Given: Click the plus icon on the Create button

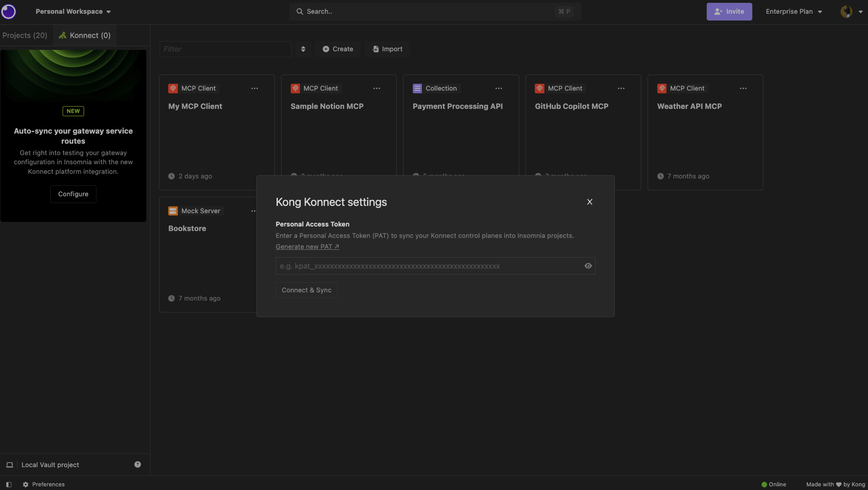Looking at the screenshot, I should 326,49.
